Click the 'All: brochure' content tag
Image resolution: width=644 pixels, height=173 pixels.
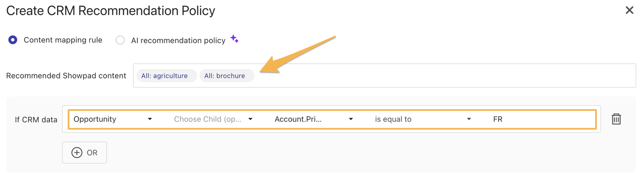(227, 76)
